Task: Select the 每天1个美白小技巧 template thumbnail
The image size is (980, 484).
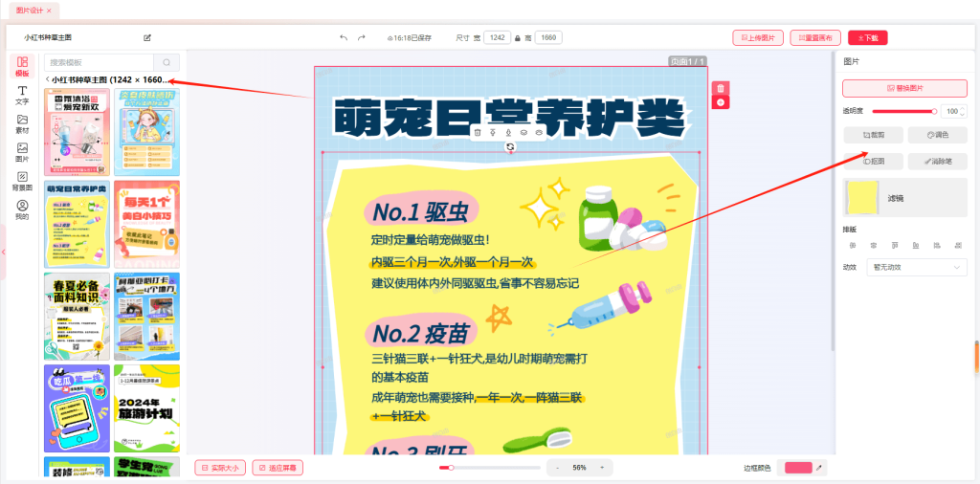Action: pyautogui.click(x=146, y=224)
